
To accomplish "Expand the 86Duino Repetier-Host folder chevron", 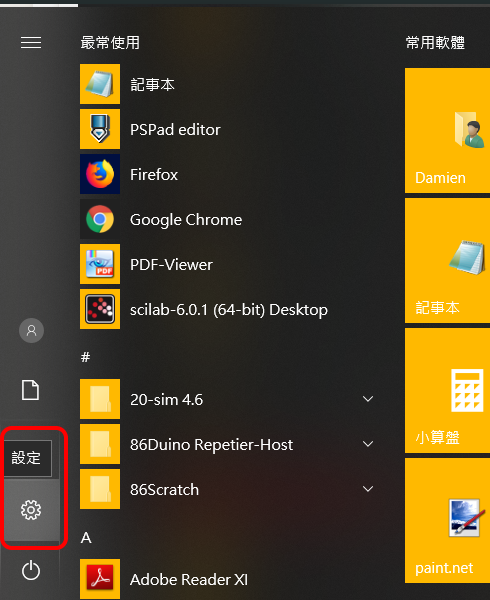I will pyautogui.click(x=368, y=444).
